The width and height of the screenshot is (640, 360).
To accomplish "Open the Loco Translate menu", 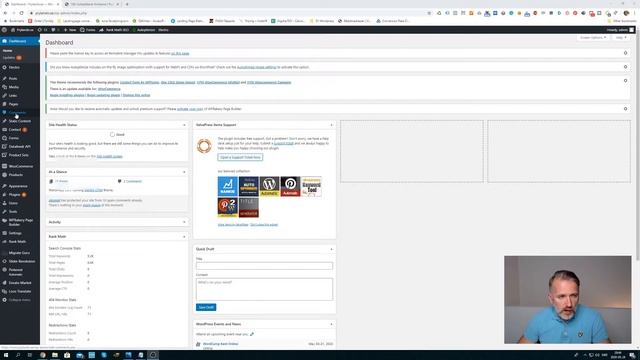I will point(20,291).
